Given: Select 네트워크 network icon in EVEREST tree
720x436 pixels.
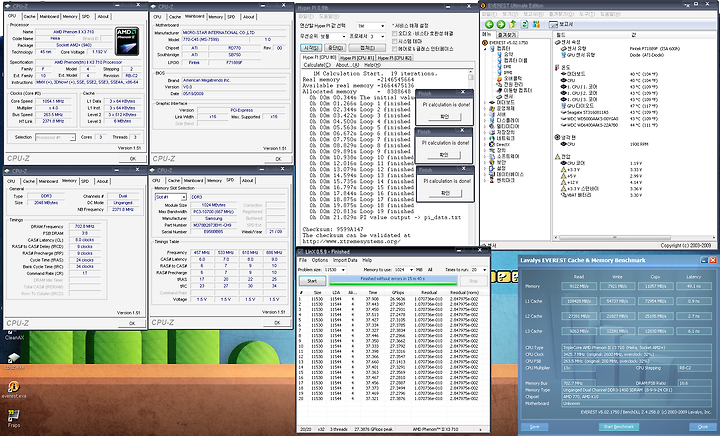Looking at the screenshot, I should click(x=492, y=138).
